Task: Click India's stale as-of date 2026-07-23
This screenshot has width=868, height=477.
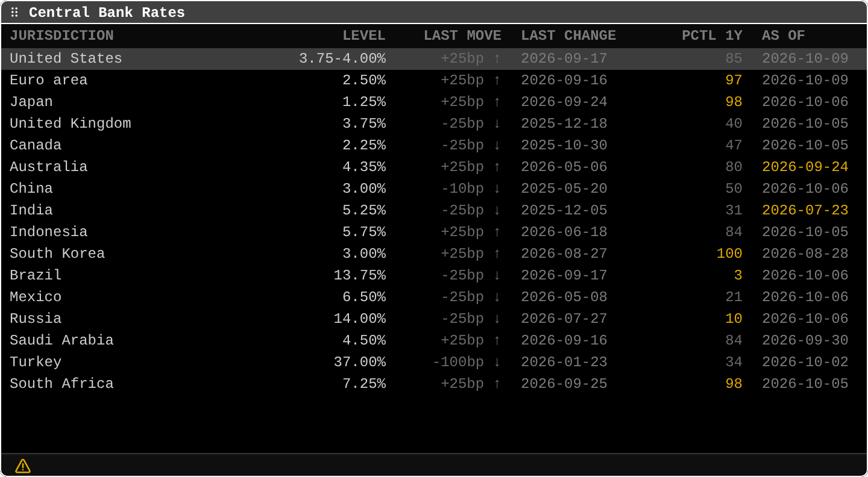Action: 805,210
